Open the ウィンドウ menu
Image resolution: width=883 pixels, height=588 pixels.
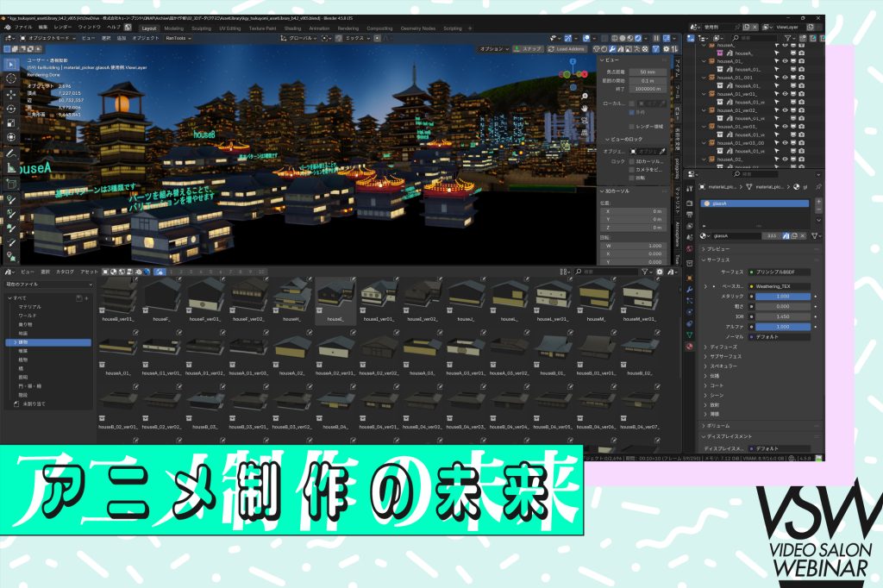click(x=89, y=28)
